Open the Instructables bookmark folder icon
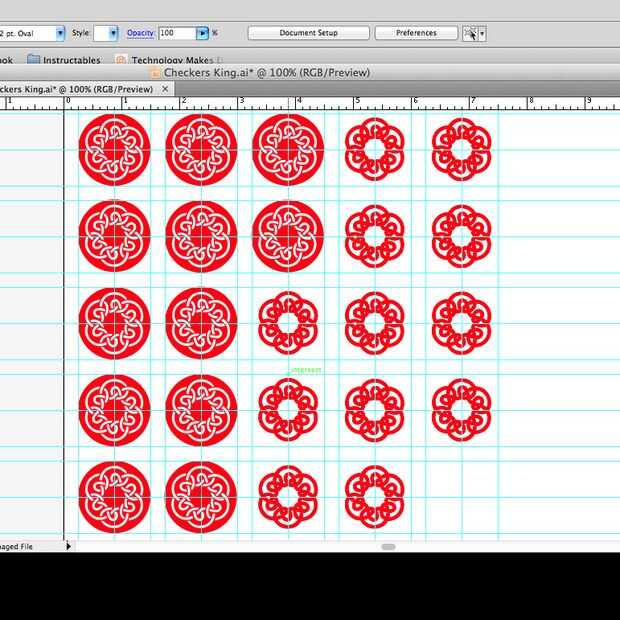620x620 pixels. click(33, 60)
